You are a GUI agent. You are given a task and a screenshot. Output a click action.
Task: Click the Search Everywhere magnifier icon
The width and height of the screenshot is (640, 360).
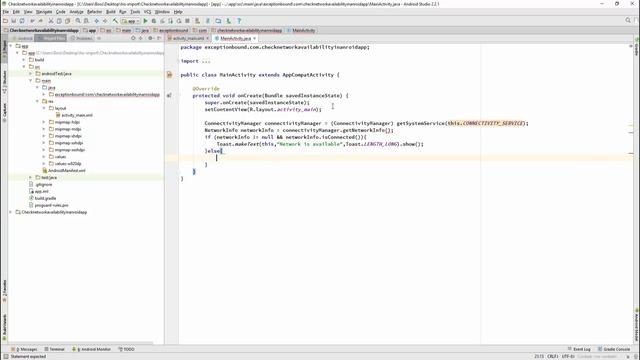click(x=628, y=20)
